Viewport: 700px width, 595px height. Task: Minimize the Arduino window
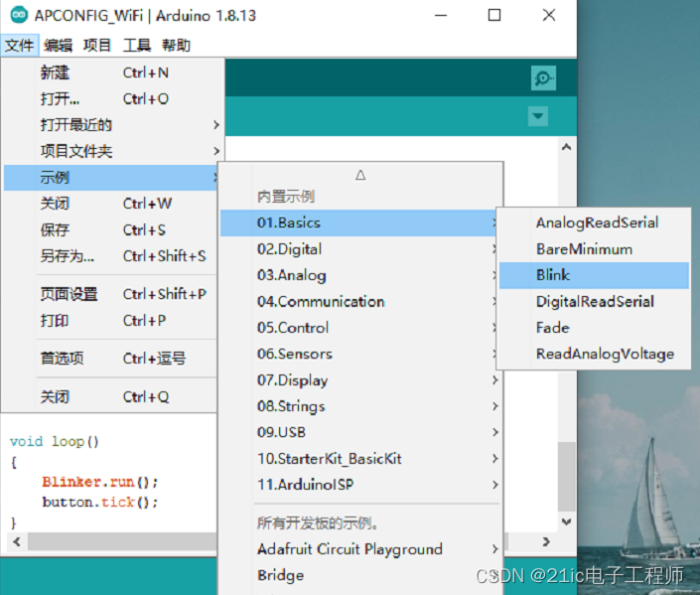click(x=441, y=15)
